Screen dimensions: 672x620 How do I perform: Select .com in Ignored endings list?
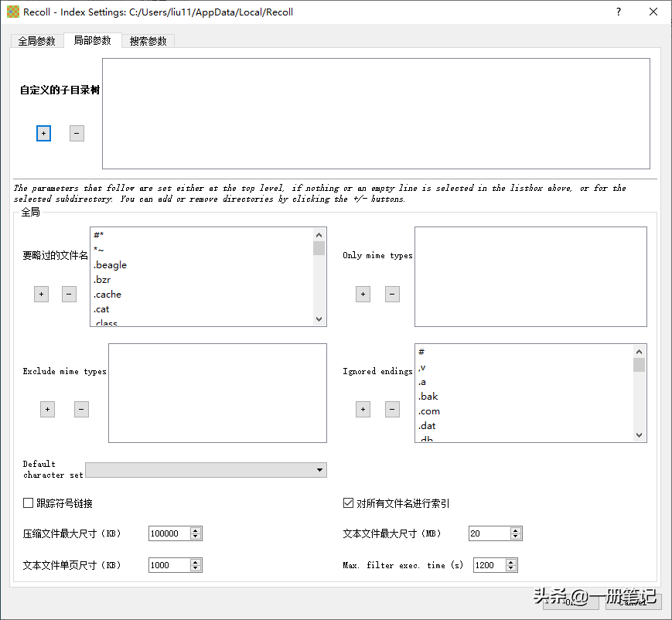524,411
